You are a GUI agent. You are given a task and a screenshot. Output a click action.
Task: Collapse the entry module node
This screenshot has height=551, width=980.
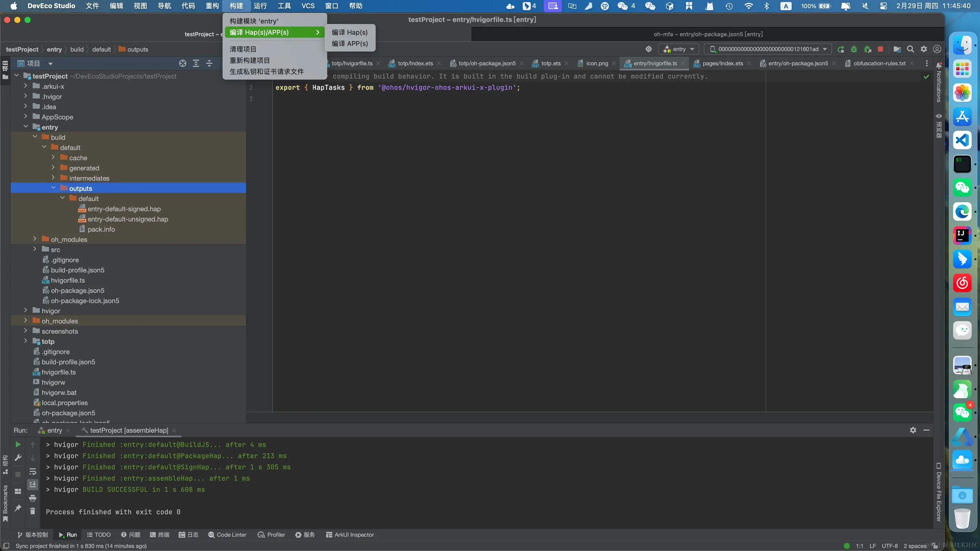[x=26, y=127]
